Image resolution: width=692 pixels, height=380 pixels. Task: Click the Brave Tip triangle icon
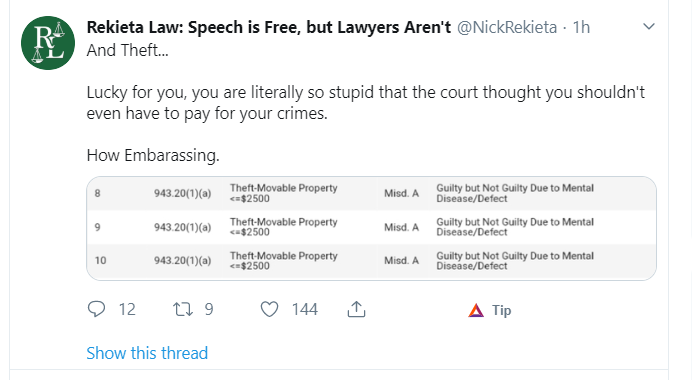(x=476, y=310)
